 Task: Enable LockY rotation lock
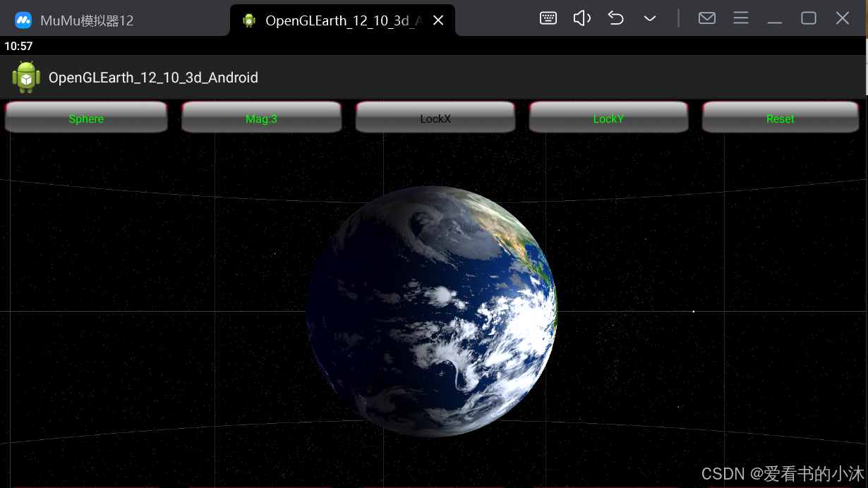pyautogui.click(x=608, y=118)
